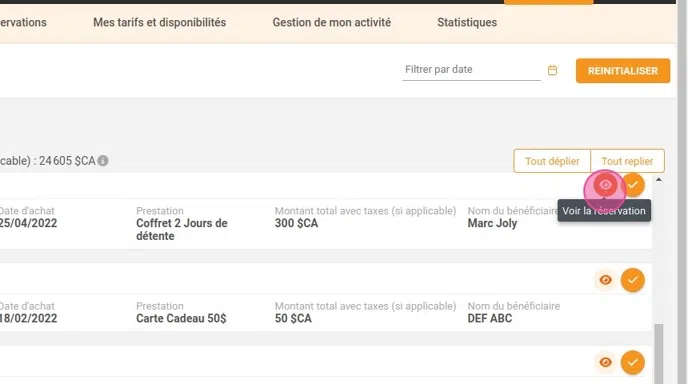Click the total 24 605 $CA text
The image size is (688, 384).
[x=67, y=161]
